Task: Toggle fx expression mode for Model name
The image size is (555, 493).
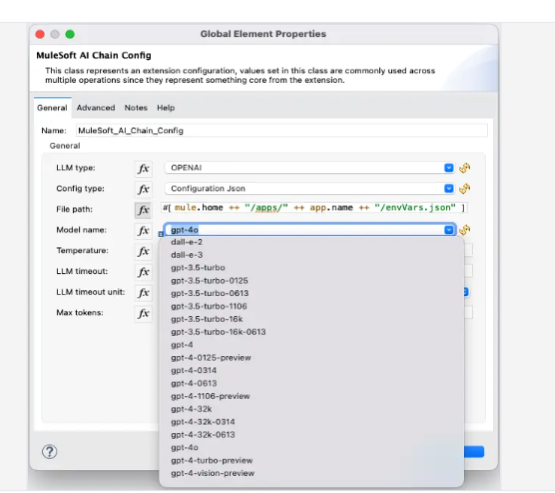Action: tap(143, 231)
